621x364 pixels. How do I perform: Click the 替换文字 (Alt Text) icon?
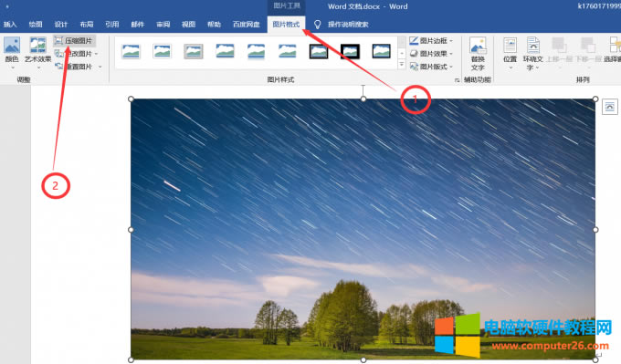tap(478, 54)
